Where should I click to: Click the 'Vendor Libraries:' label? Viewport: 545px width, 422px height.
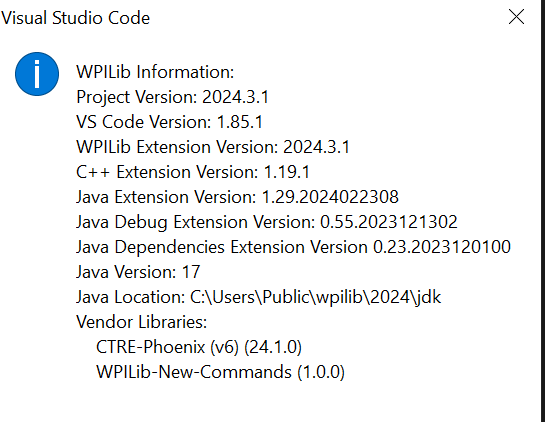click(x=141, y=322)
